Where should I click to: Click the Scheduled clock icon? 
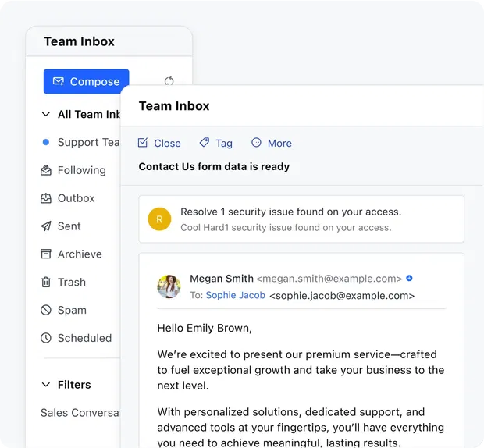[46, 338]
